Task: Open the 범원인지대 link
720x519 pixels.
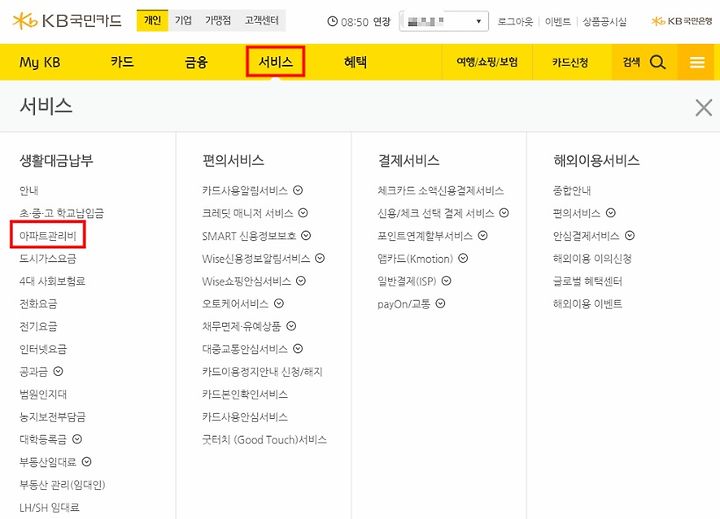Action: point(43,394)
